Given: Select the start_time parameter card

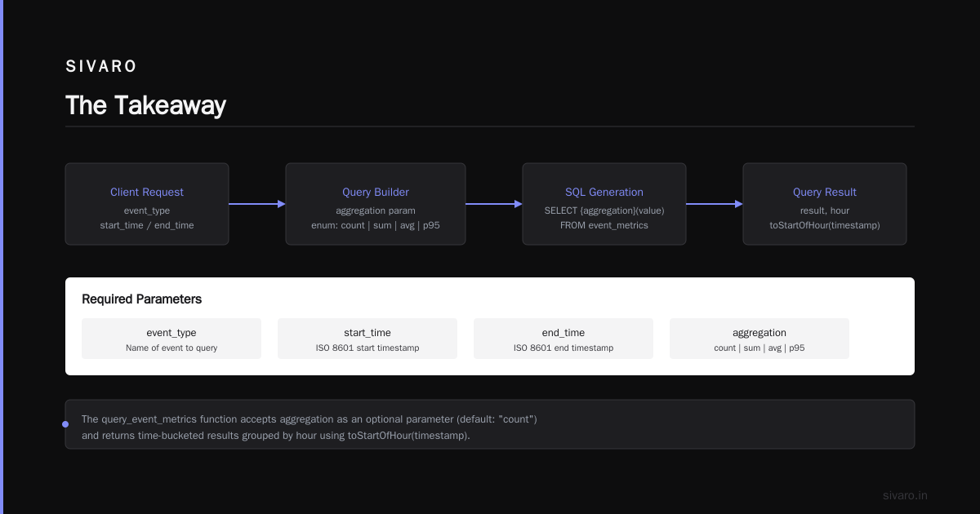Looking at the screenshot, I should click(367, 339).
